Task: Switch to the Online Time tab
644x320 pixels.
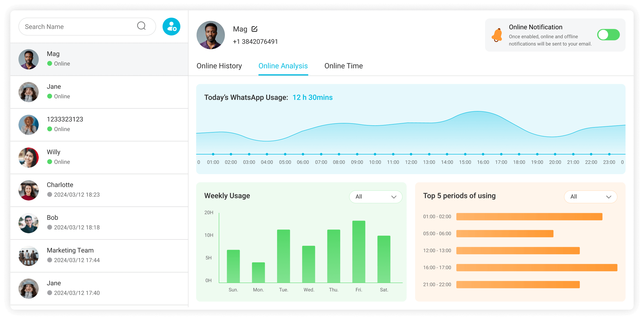Action: tap(344, 66)
